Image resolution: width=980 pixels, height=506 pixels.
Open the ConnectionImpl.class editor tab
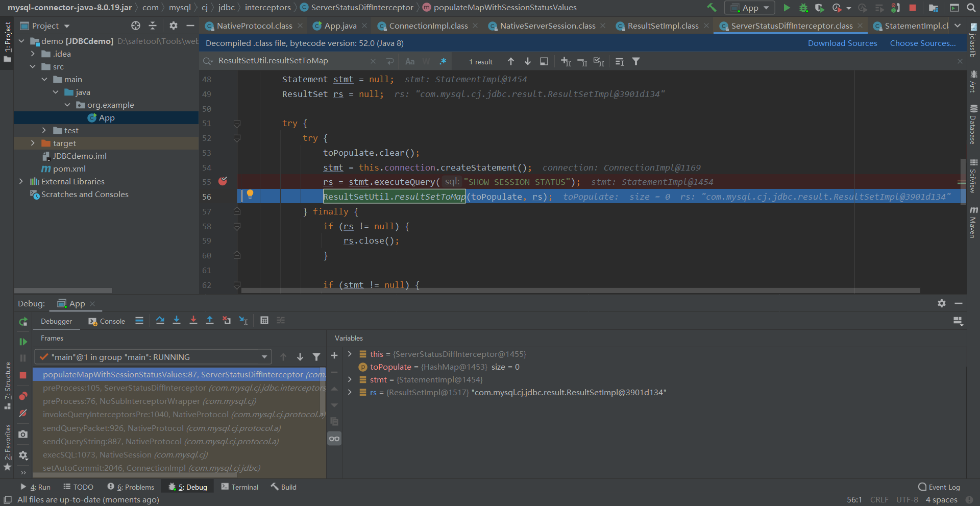click(x=428, y=26)
